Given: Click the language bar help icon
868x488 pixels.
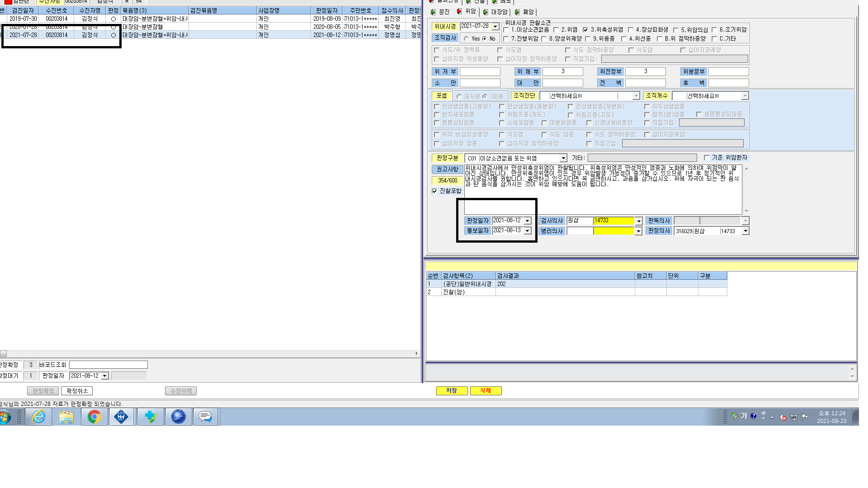Looking at the screenshot, I should pos(753,416).
